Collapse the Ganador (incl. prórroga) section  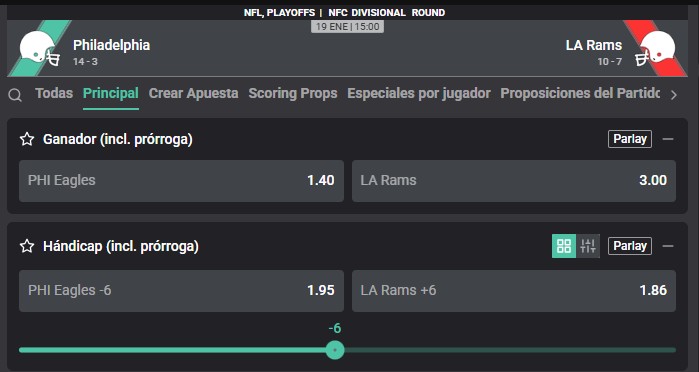tap(668, 139)
